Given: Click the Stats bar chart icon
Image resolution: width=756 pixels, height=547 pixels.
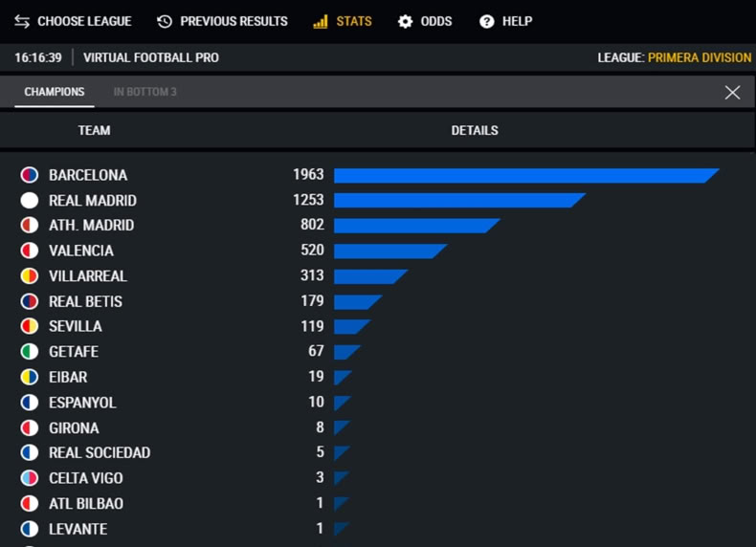Looking at the screenshot, I should (x=321, y=21).
